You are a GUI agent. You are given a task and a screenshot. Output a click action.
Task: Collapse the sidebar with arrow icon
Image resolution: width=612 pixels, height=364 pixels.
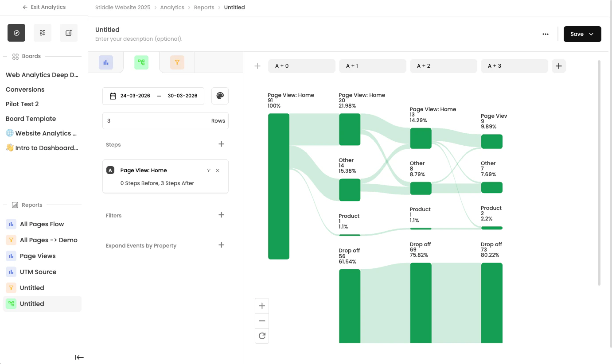click(79, 357)
